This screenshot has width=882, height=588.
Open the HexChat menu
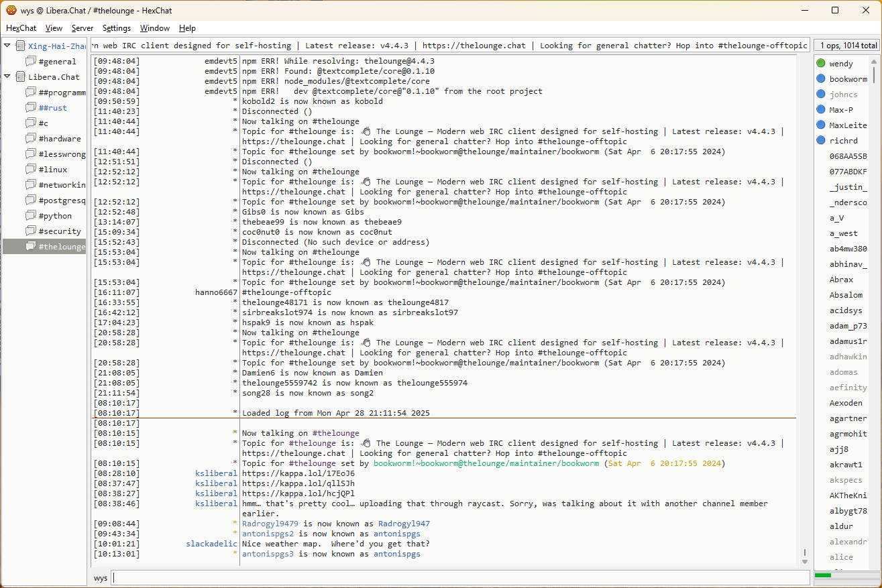click(x=21, y=28)
